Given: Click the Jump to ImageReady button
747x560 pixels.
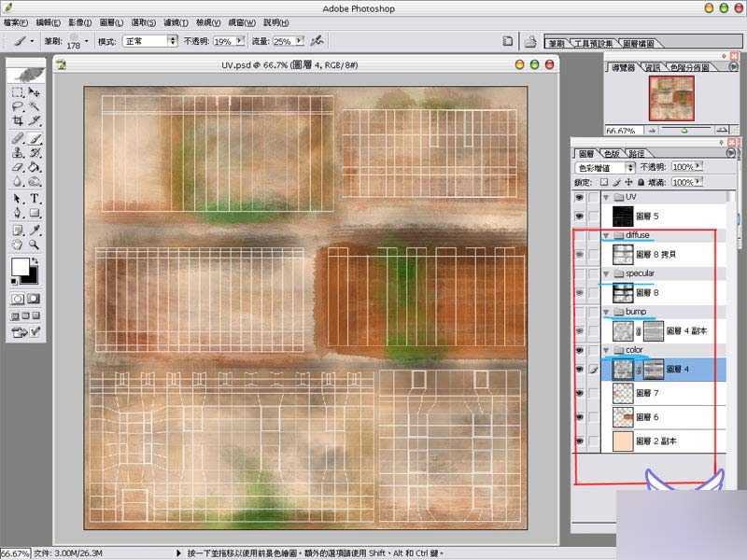Looking at the screenshot, I should click(x=18, y=332).
